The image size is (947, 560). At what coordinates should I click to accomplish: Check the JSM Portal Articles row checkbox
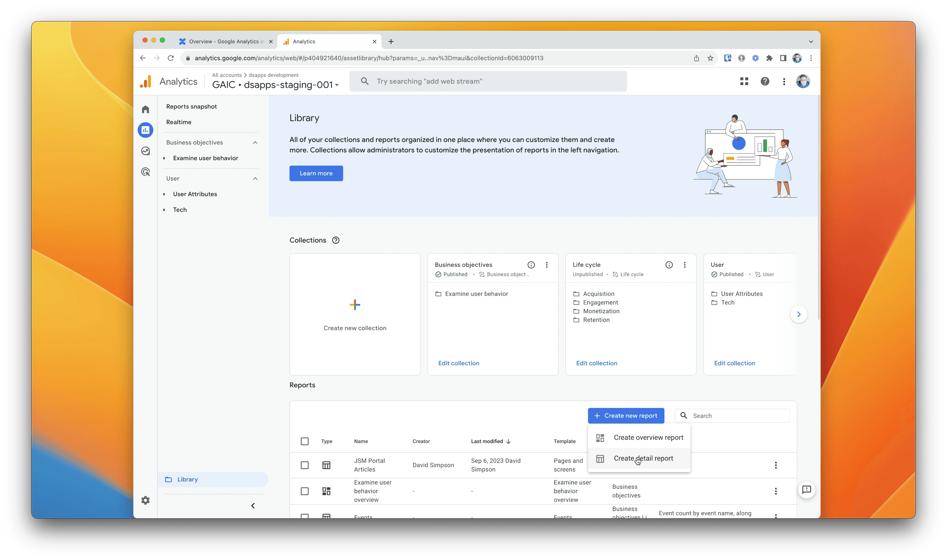pyautogui.click(x=305, y=465)
